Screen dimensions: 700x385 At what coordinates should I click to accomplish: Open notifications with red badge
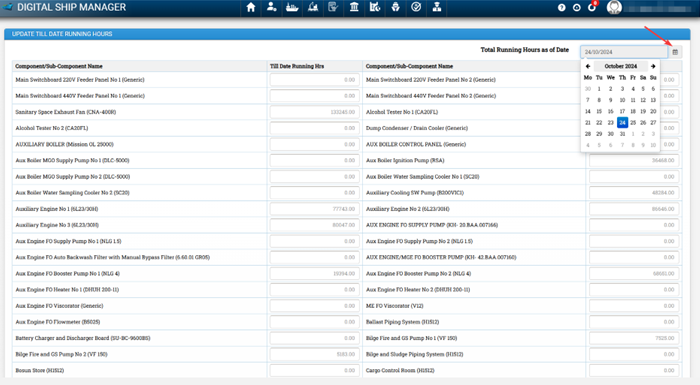[x=592, y=7]
